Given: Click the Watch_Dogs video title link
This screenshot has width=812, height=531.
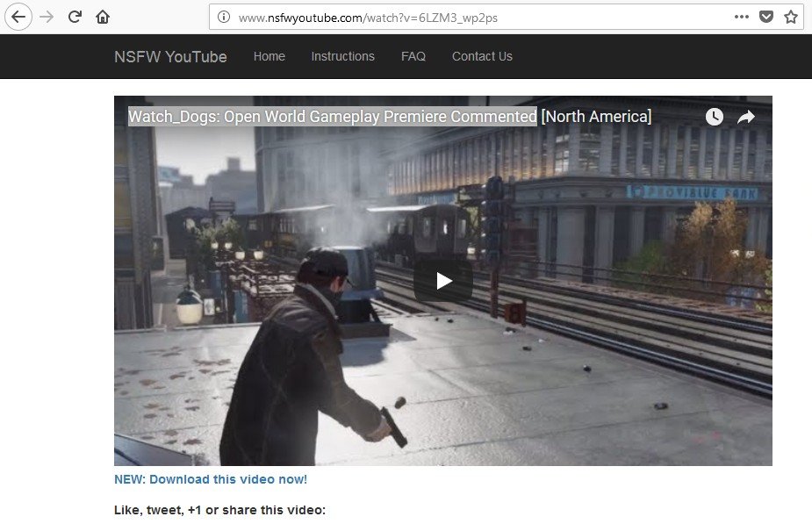Looking at the screenshot, I should (x=390, y=117).
